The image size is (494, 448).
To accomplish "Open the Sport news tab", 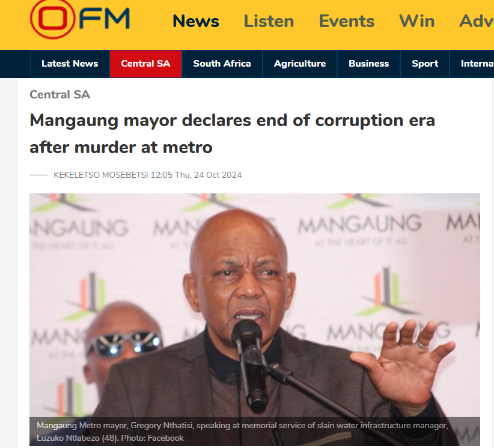I will coord(425,64).
